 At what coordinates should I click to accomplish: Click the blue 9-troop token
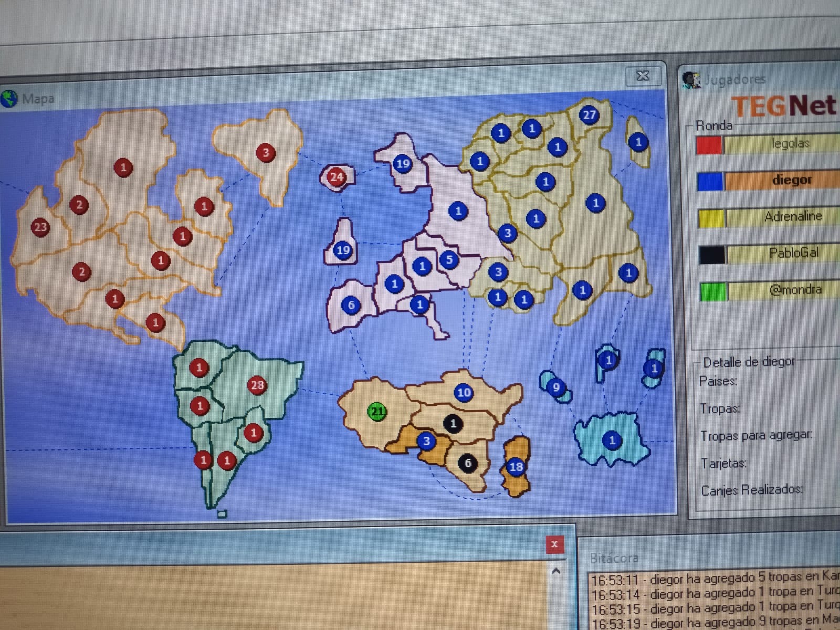point(555,387)
